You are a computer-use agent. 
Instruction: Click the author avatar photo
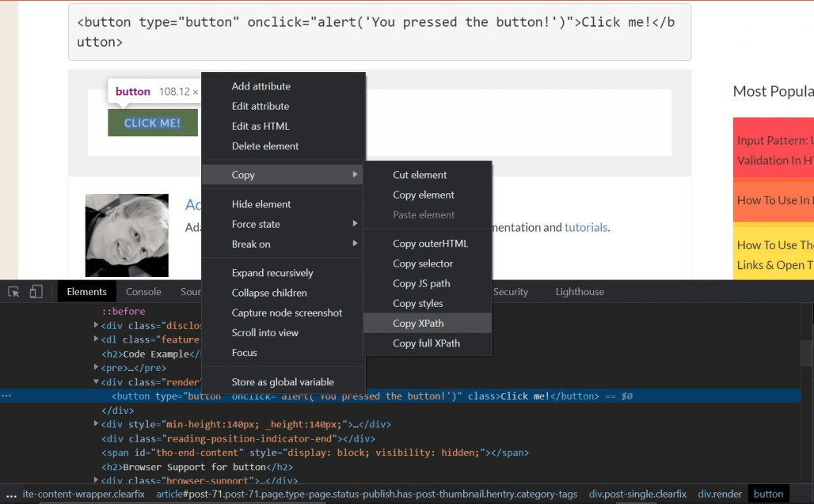pos(127,235)
